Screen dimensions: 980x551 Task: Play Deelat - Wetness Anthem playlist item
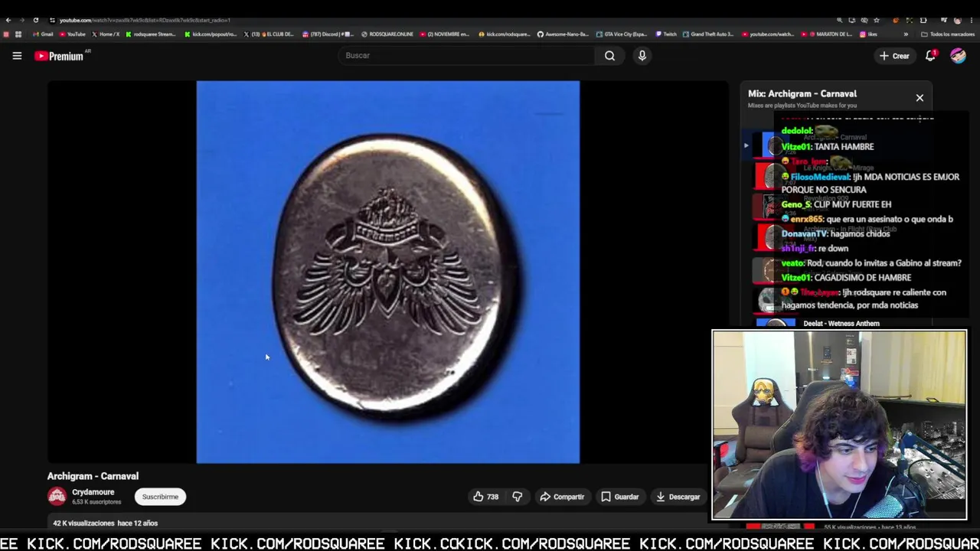[841, 324]
